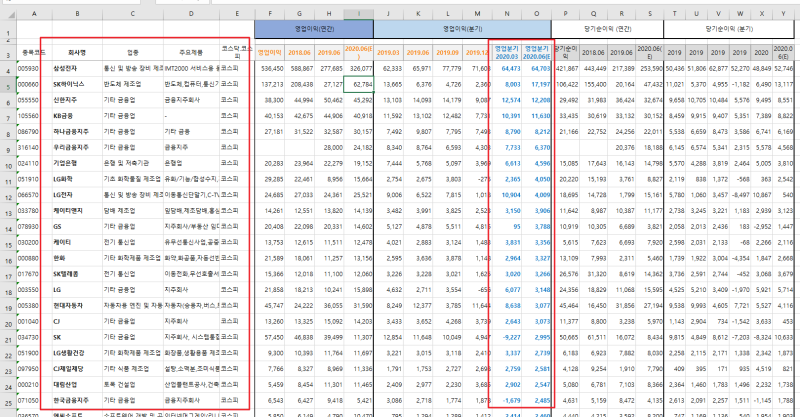This screenshot has width=800, height=417.
Task: Select row 20 header
Action: click(8, 322)
